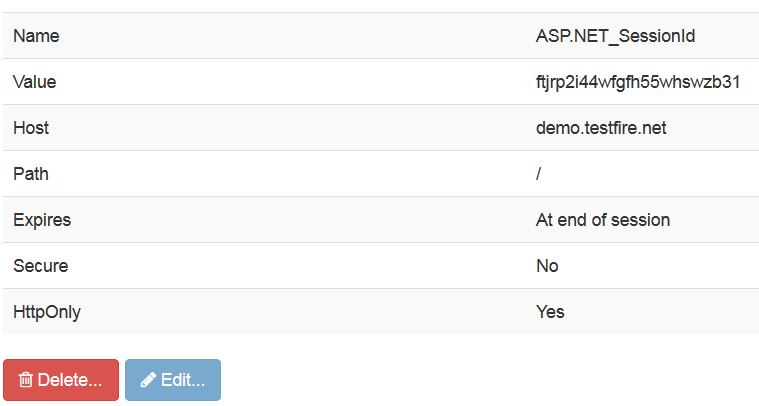Click the HttpOnly value 'Yes'

(550, 312)
